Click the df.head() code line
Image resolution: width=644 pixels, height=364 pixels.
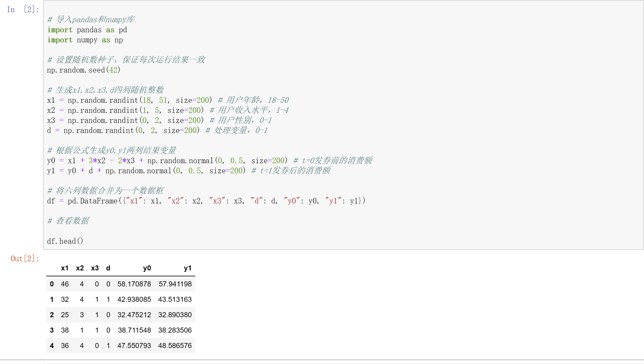click(x=65, y=241)
